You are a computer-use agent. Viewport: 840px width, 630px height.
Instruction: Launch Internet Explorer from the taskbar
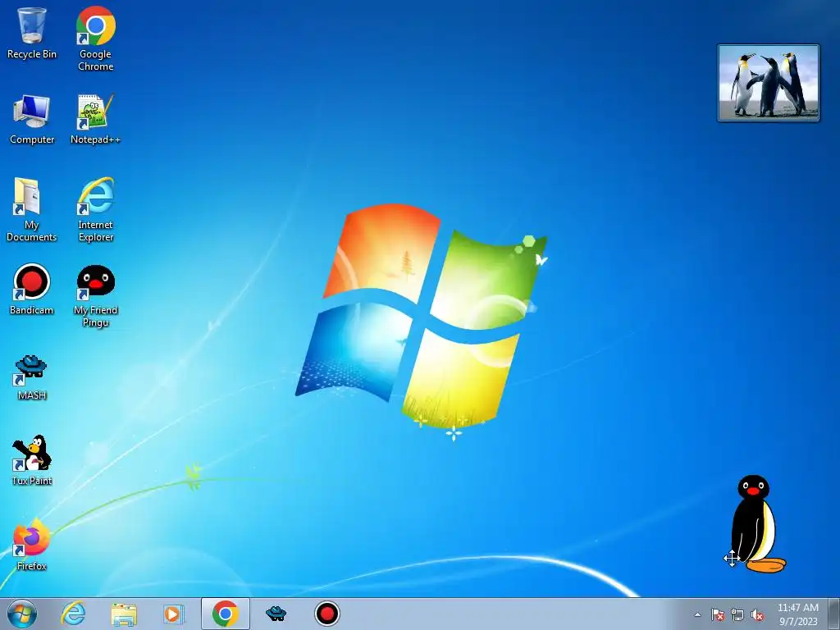point(73,614)
